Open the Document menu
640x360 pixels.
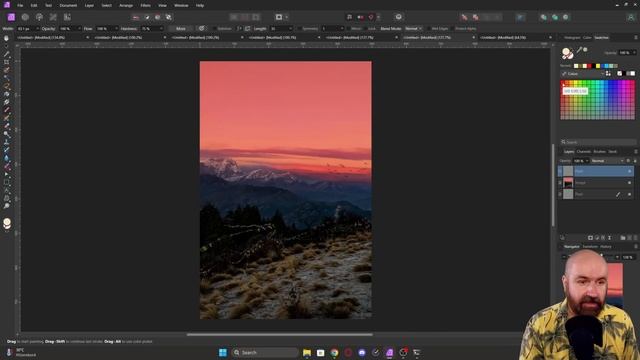pyautogui.click(x=68, y=5)
